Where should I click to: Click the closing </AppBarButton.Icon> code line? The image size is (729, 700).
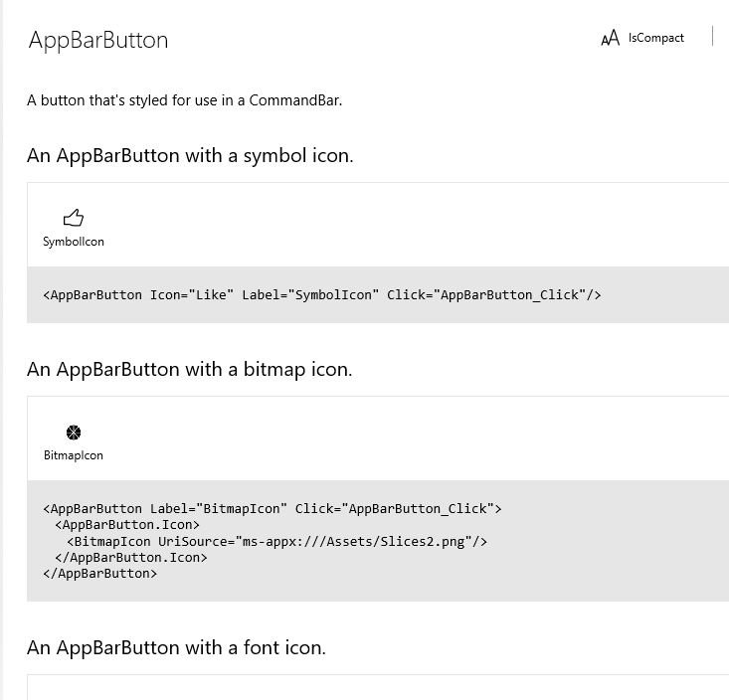[x=131, y=557]
